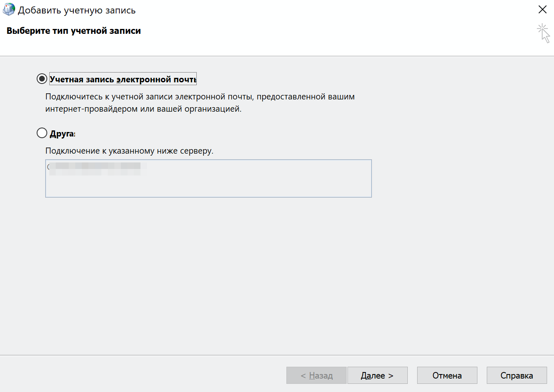Click the Выберите тип учетной записи heading

click(x=74, y=31)
